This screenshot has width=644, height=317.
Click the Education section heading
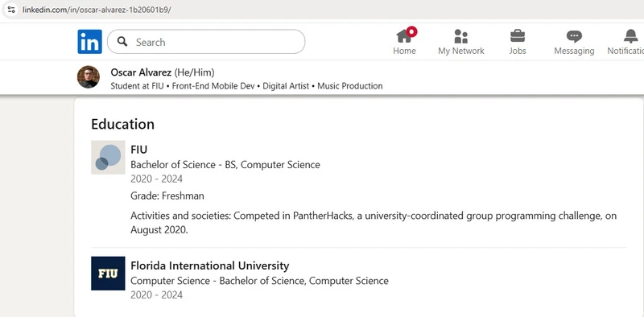(123, 124)
